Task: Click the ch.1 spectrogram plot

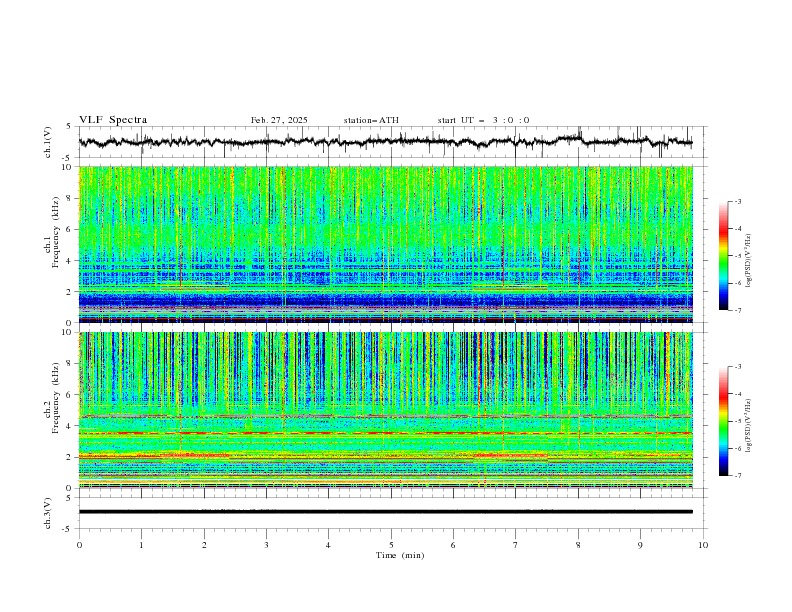Action: (385, 244)
